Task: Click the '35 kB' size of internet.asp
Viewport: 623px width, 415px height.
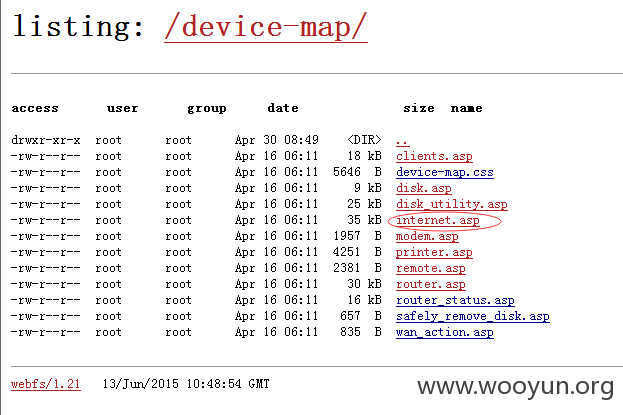Action: 364,220
